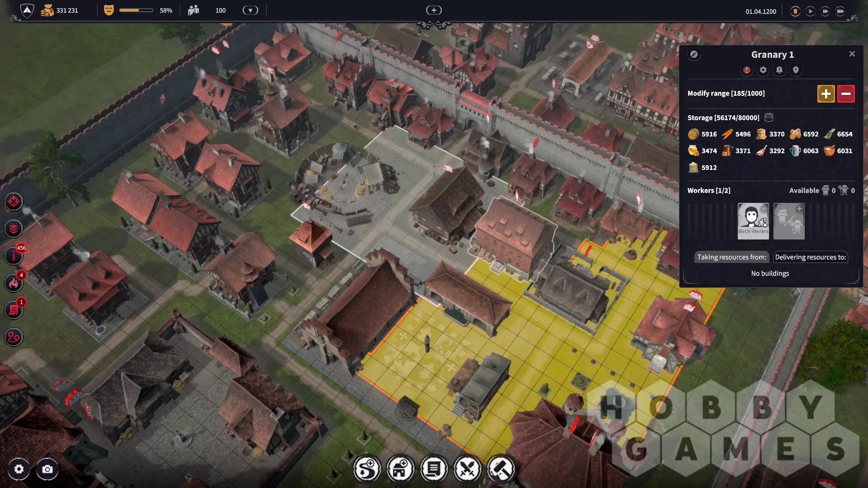Click the No buildings text

pos(770,273)
